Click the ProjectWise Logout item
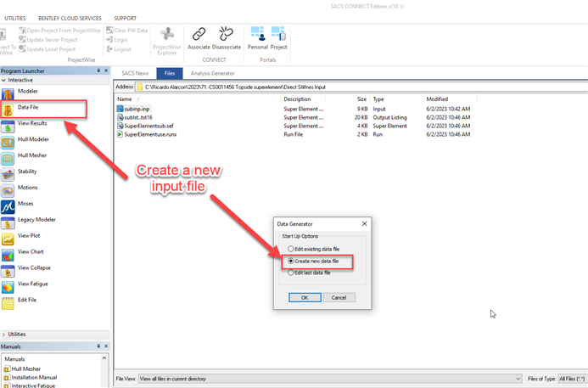 point(119,49)
